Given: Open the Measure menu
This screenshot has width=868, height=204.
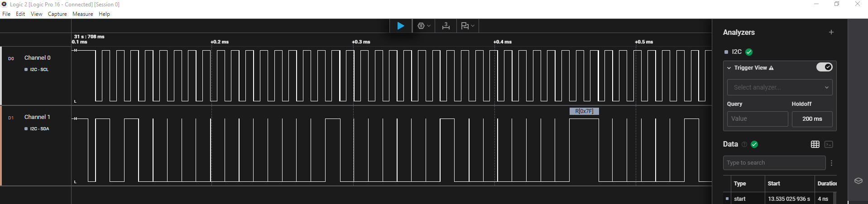Looking at the screenshot, I should point(83,14).
